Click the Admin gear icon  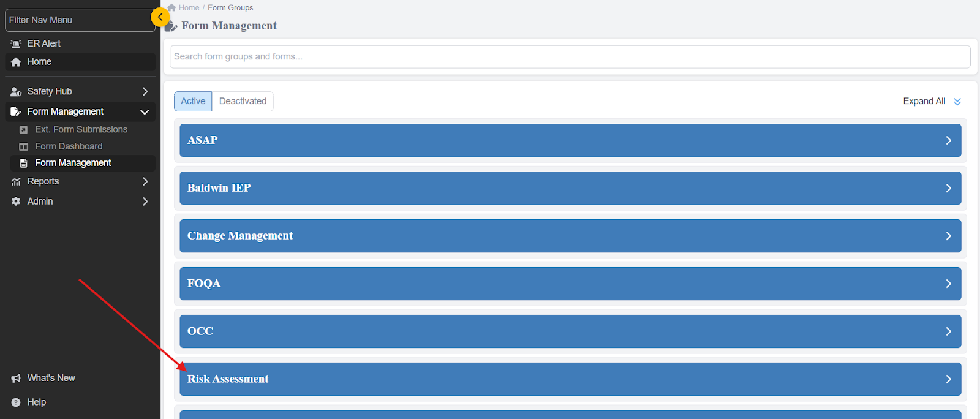tap(16, 202)
